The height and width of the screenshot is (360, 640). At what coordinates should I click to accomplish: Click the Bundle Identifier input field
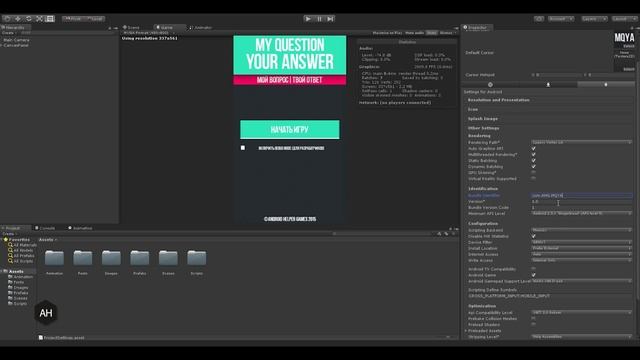coord(582,196)
